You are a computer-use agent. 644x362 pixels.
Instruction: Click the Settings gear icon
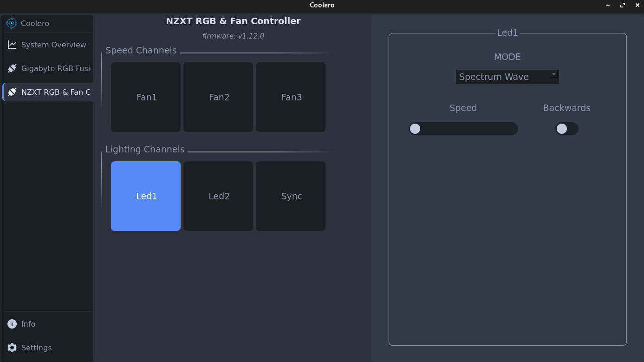point(12,348)
